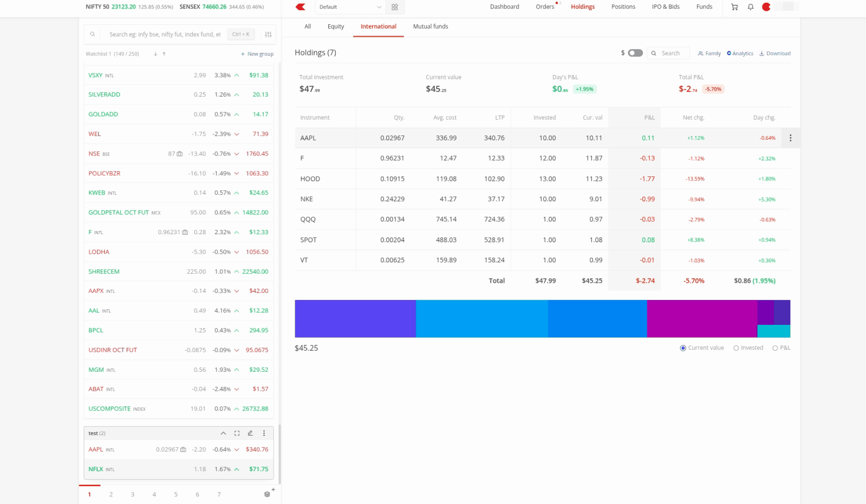Click the watchlist search magnifier icon
Image resolution: width=866 pixels, height=504 pixels.
point(92,35)
